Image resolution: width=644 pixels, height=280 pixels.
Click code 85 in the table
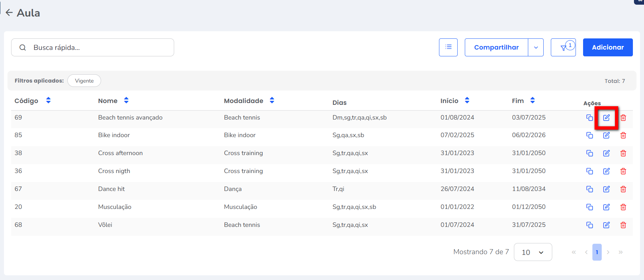coord(18,135)
